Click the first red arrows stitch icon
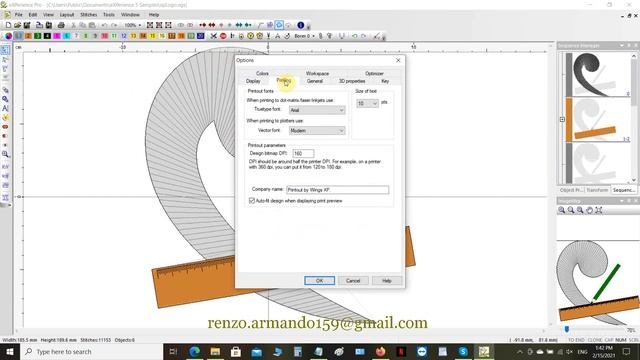Screen dimensions: 640x360 point(202,25)
